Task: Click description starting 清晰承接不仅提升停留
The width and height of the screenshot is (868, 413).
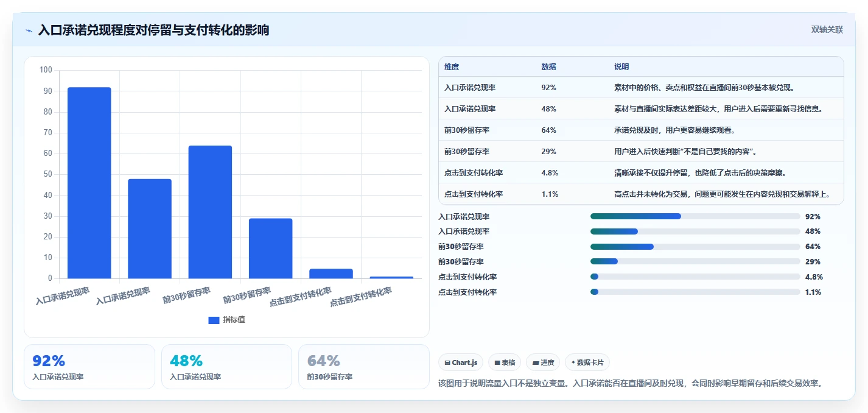Action: click(701, 173)
